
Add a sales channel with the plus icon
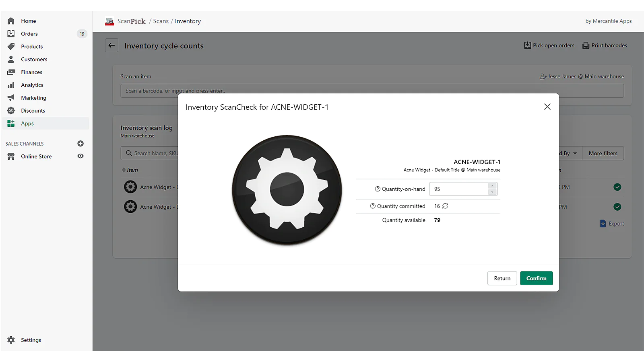click(x=80, y=144)
